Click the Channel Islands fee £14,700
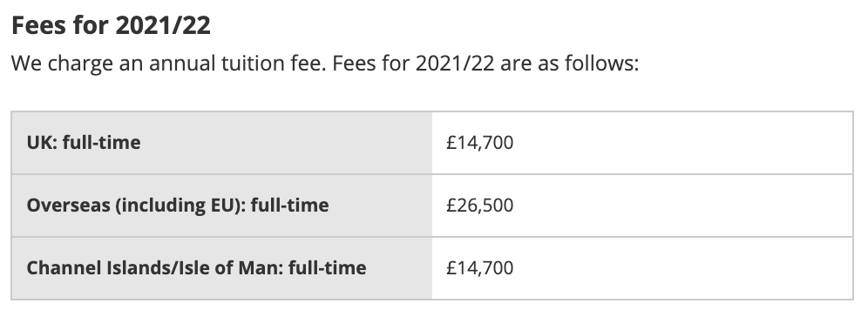868x317 pixels. click(480, 267)
